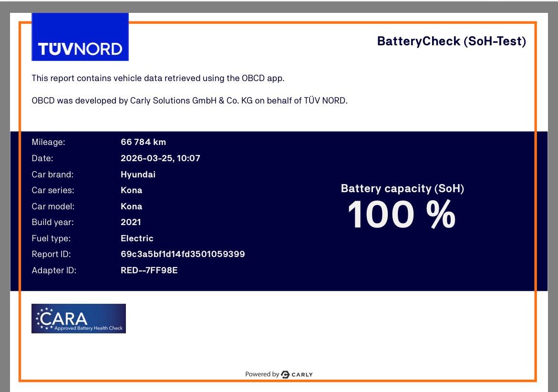The height and width of the screenshot is (392, 558).
Task: Click the Powered by text in the footer
Action: pyautogui.click(x=262, y=374)
